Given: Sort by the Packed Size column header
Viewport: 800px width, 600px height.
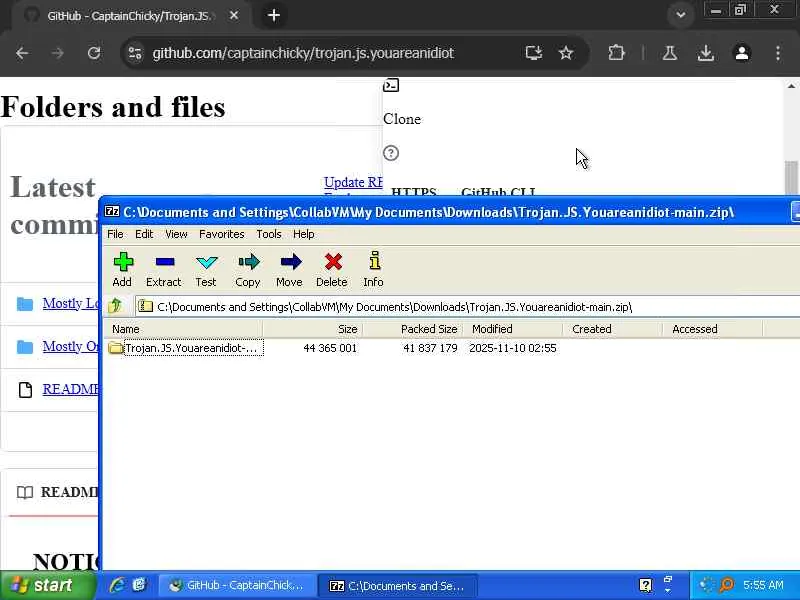Looking at the screenshot, I should coord(413,329).
